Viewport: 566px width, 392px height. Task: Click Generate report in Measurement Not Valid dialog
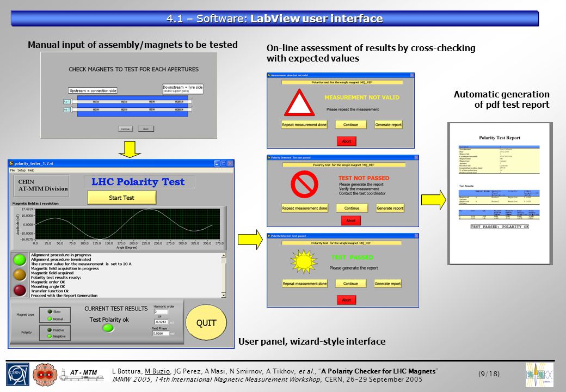[389, 125]
